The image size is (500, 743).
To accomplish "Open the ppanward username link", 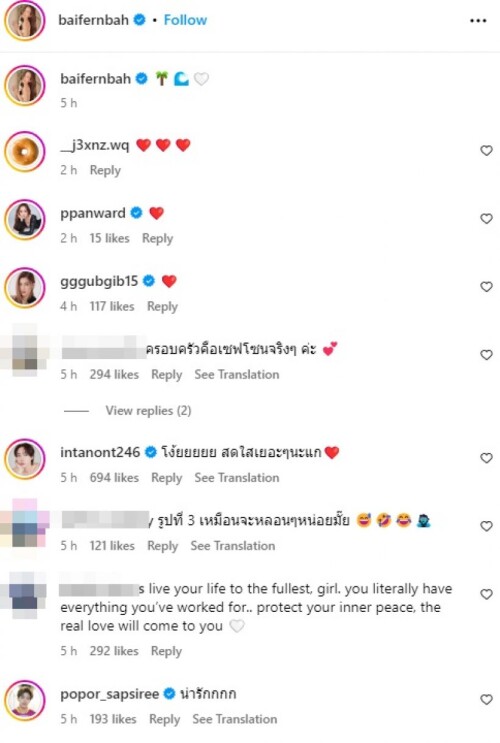I will tap(93, 213).
